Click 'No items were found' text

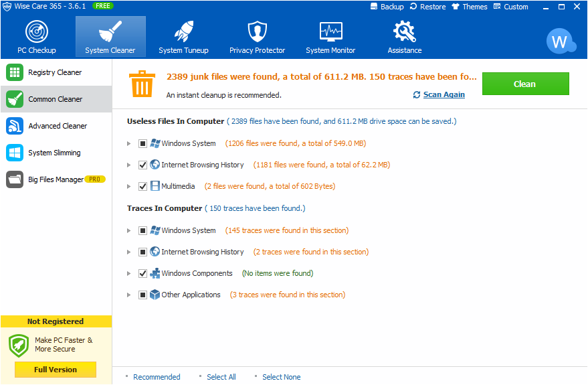(x=278, y=273)
